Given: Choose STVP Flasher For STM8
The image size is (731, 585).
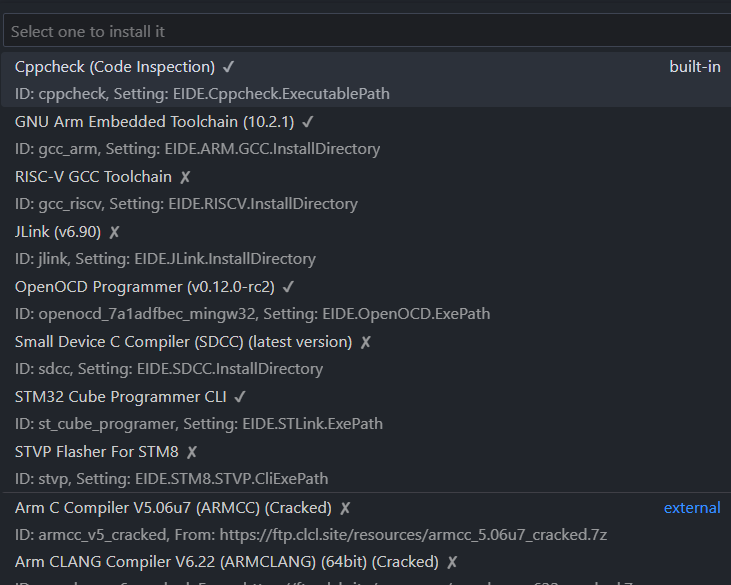Looking at the screenshot, I should 366,465.
